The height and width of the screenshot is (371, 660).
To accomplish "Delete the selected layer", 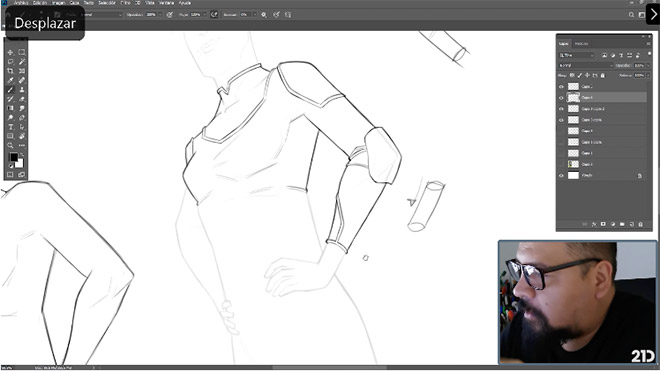I will pos(641,224).
